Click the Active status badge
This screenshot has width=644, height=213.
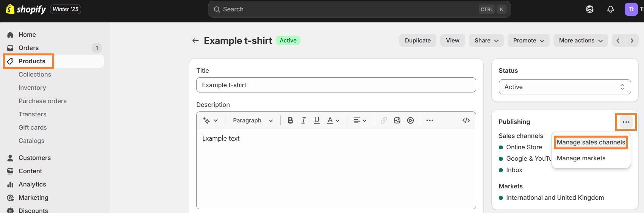click(288, 41)
